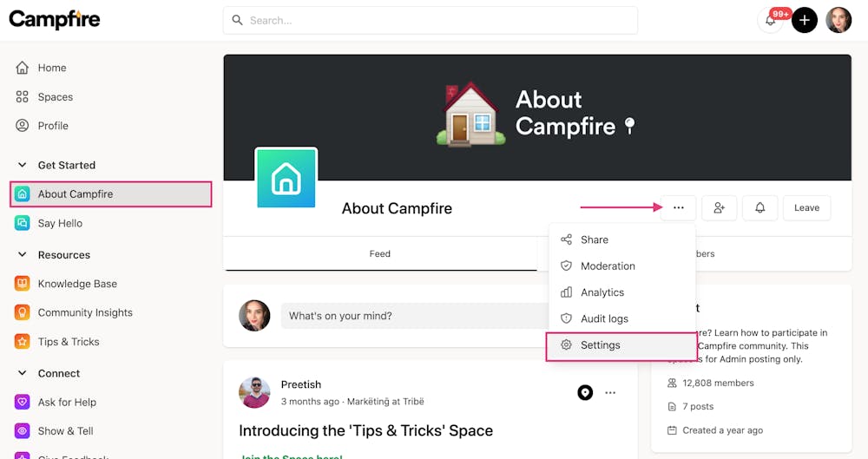868x459 pixels.
Task: Collapse the Connect section
Action: [x=23, y=373]
